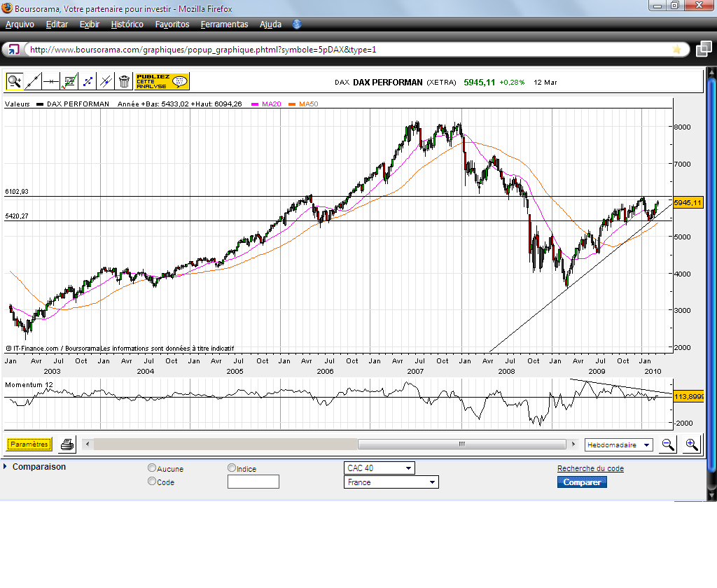
Task: Open Recherche du code link
Action: [590, 468]
